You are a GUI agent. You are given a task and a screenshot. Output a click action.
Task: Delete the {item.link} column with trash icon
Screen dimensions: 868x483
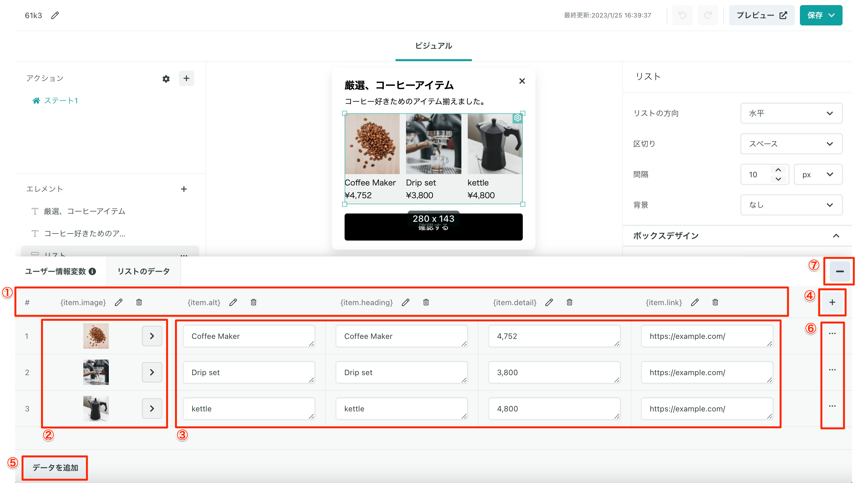pyautogui.click(x=715, y=302)
